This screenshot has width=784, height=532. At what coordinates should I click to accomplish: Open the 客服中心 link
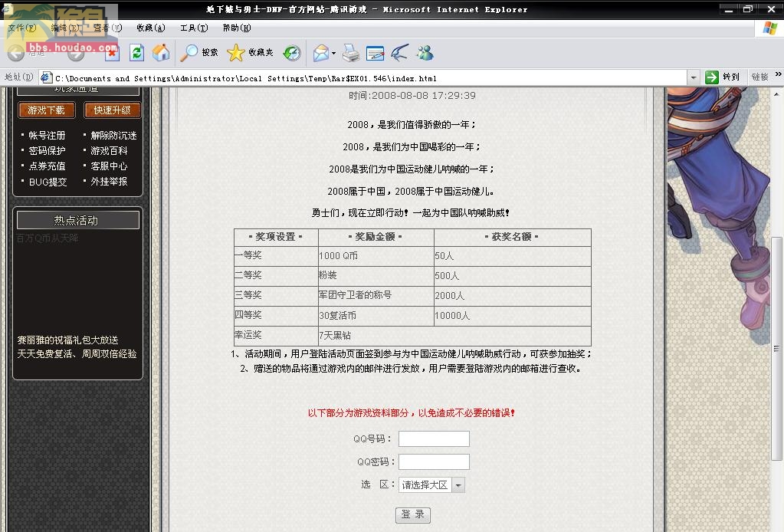pyautogui.click(x=109, y=166)
